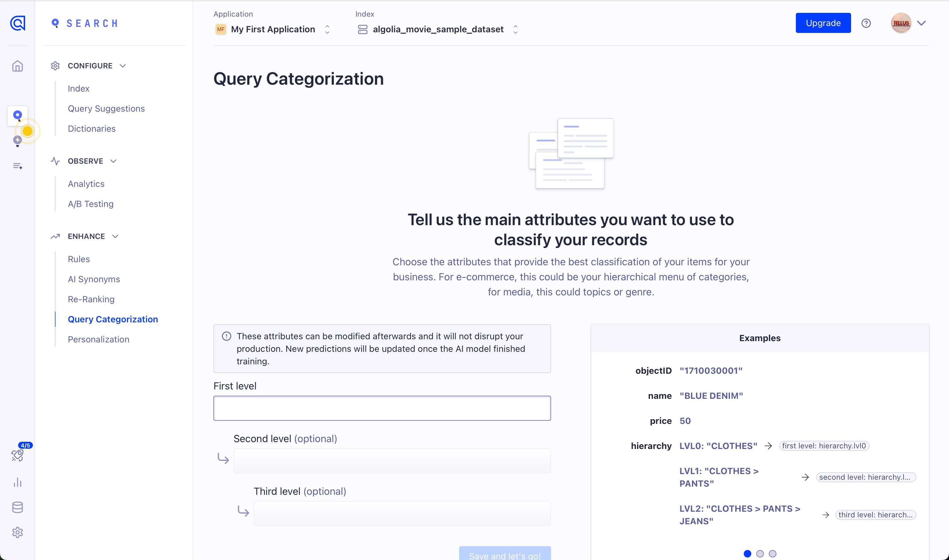Click the Upgrade button

pyautogui.click(x=823, y=23)
